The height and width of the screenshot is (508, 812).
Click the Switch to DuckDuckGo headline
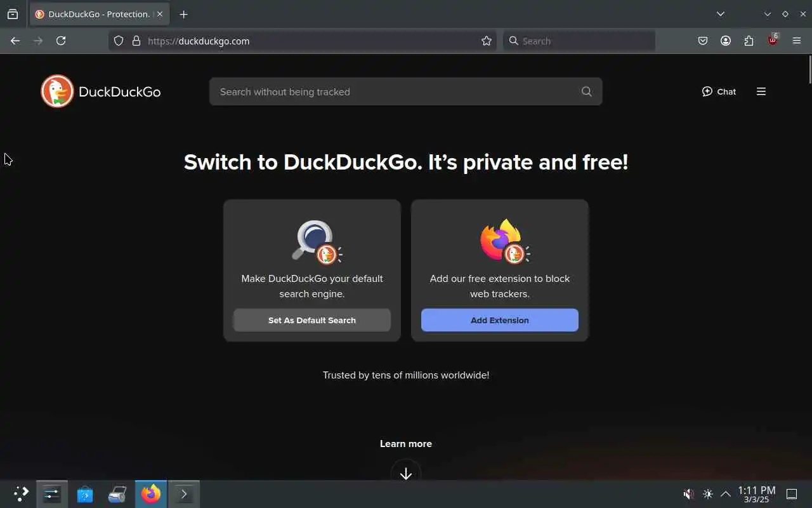[406, 162]
